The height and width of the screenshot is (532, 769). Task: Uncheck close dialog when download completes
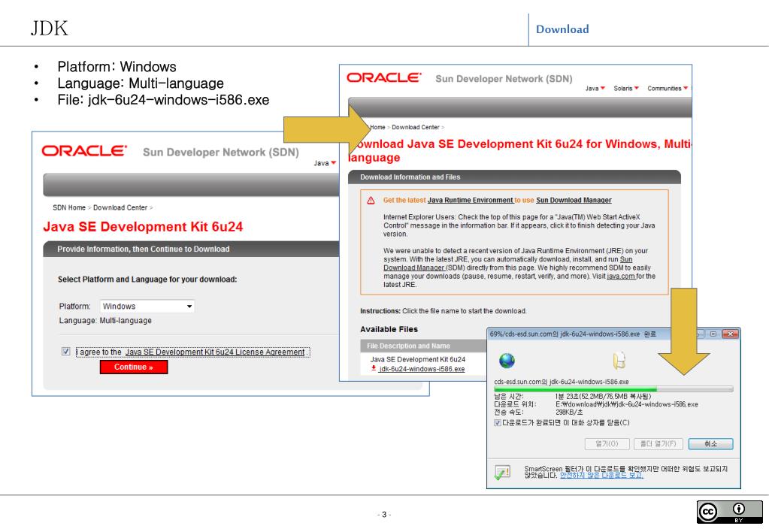click(498, 422)
